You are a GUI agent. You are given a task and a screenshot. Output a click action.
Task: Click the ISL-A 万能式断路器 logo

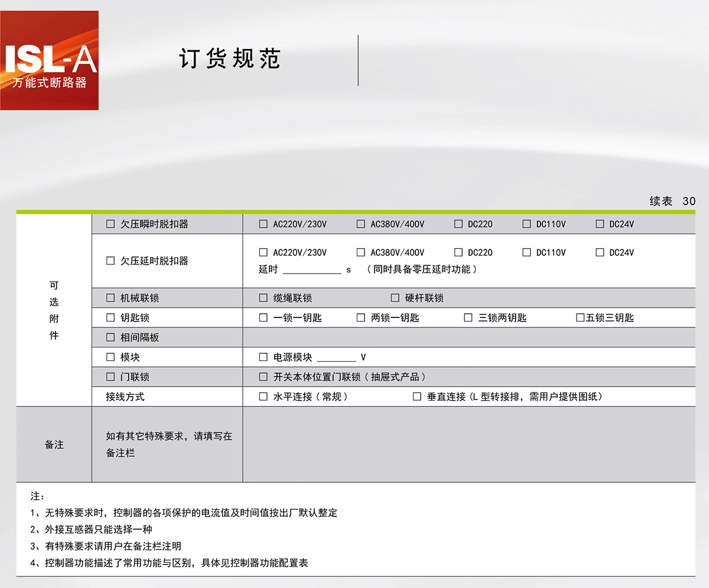(50, 60)
